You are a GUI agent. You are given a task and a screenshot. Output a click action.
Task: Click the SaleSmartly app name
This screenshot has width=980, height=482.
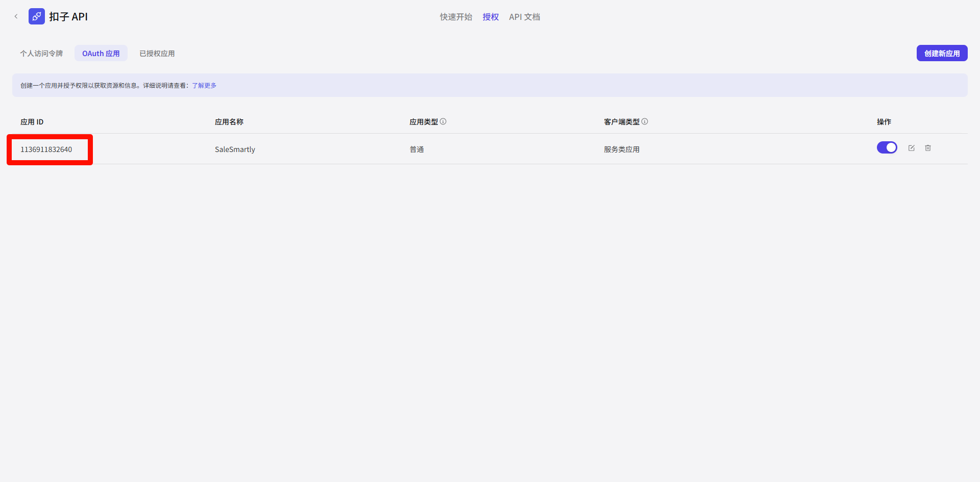click(x=235, y=149)
